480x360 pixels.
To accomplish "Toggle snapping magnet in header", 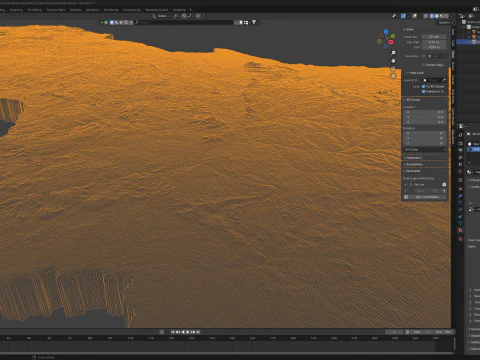I will 184,16.
